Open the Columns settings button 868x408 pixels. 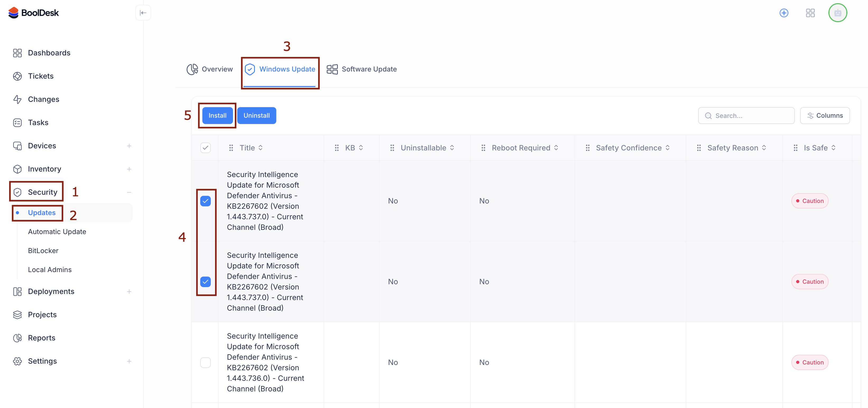click(824, 116)
